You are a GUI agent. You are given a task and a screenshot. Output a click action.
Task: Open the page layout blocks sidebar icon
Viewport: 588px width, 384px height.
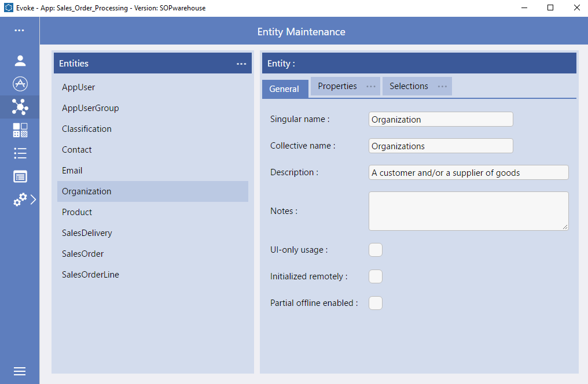tap(20, 130)
